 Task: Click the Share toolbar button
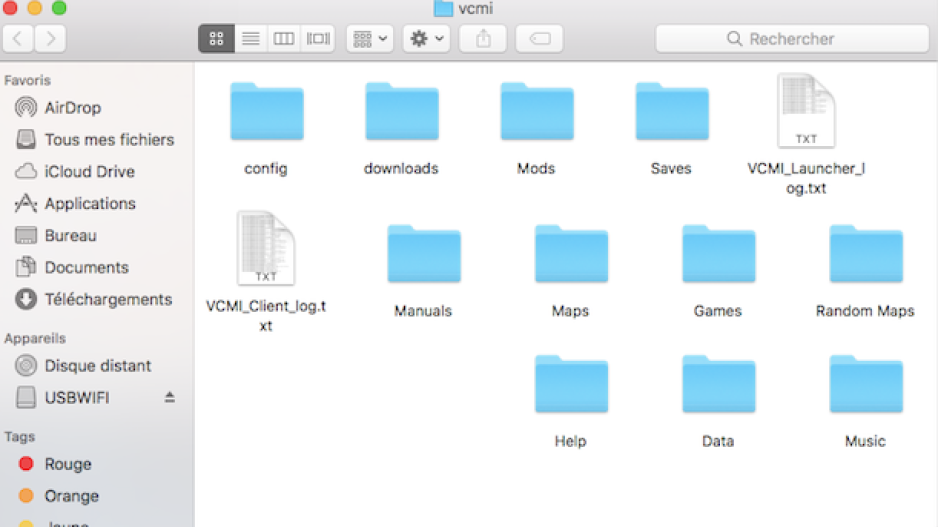pyautogui.click(x=483, y=39)
